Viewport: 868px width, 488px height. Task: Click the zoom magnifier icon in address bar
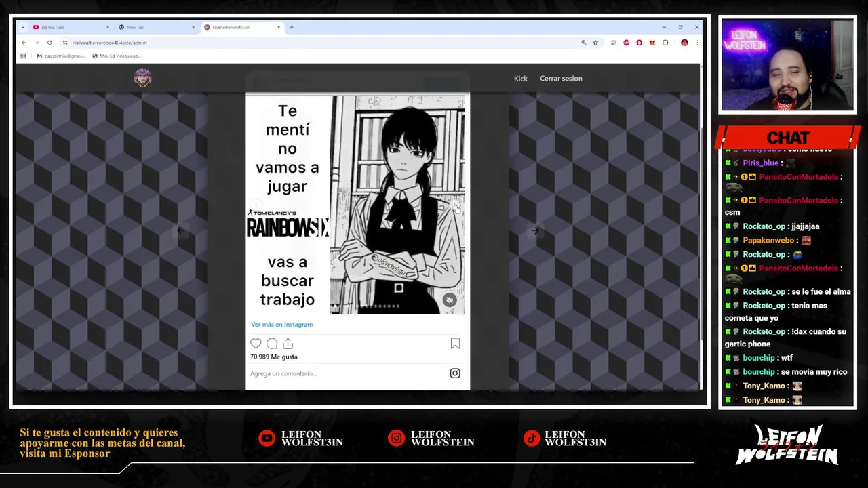(583, 43)
